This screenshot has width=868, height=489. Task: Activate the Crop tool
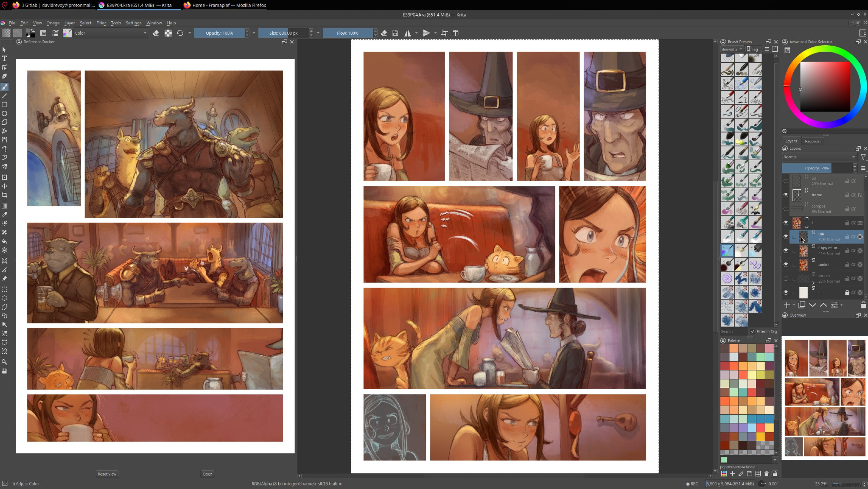pyautogui.click(x=4, y=195)
